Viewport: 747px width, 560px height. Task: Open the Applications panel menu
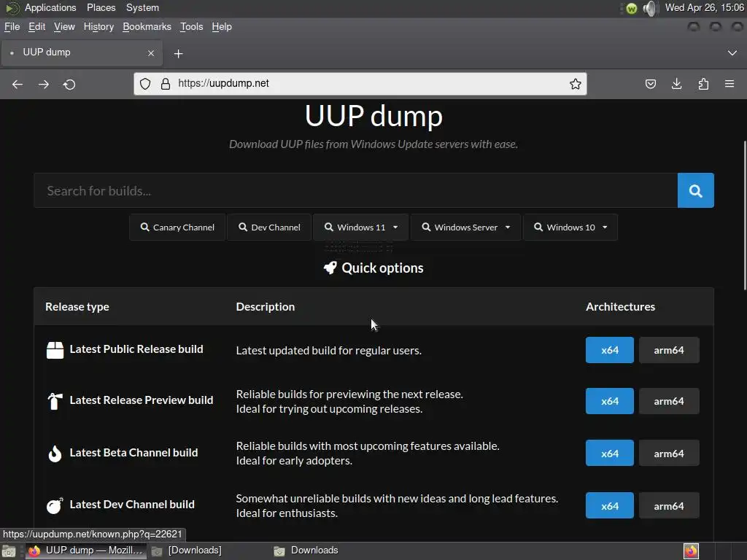50,7
